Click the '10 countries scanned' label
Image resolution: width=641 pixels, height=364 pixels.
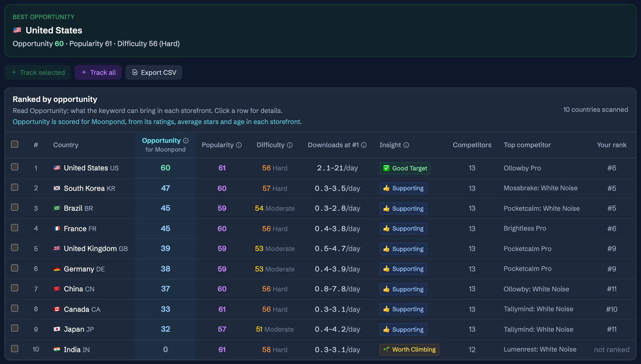[x=596, y=109]
